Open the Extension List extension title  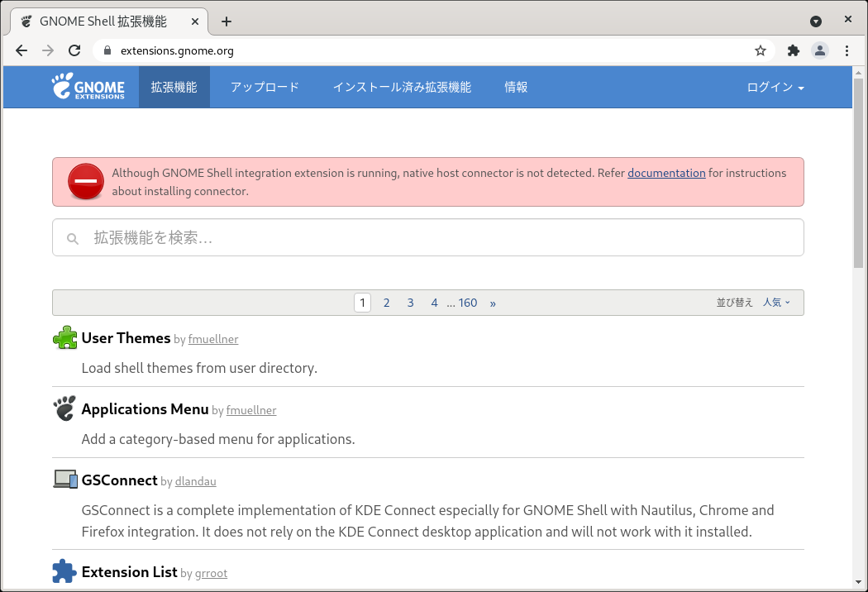[130, 571]
